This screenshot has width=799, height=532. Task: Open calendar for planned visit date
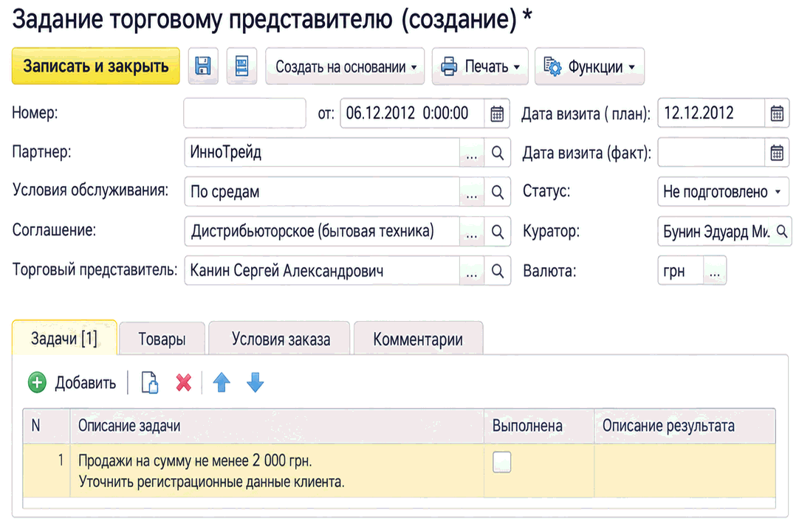click(777, 113)
